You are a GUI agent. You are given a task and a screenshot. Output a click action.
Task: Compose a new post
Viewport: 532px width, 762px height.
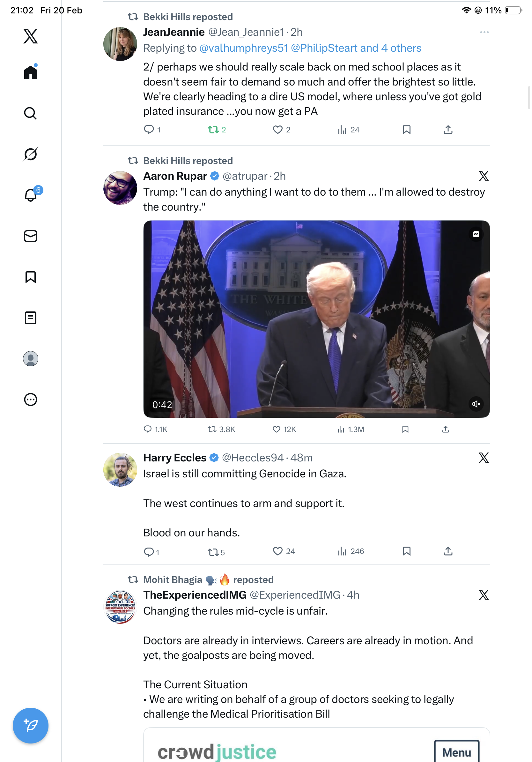click(31, 725)
